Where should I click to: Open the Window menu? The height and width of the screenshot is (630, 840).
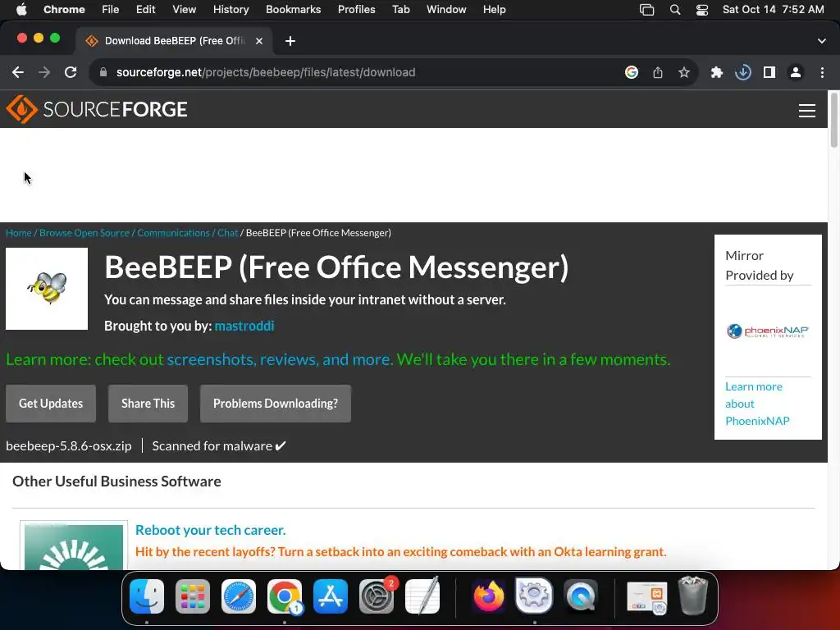446,10
